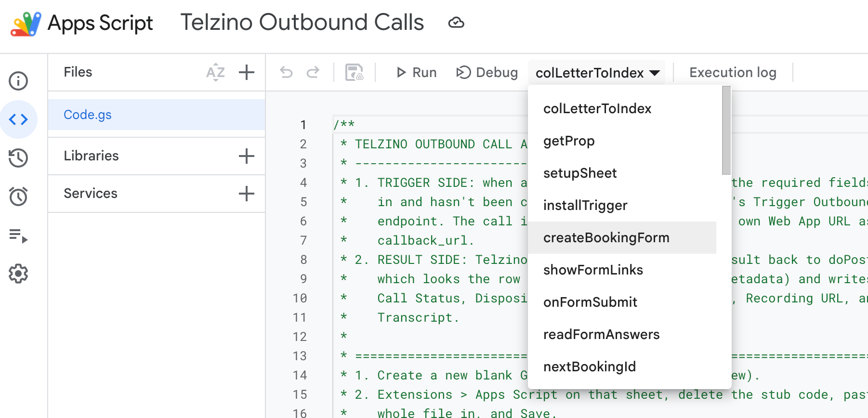
Task: Sort files alphabetically with AZ icon
Action: [215, 72]
